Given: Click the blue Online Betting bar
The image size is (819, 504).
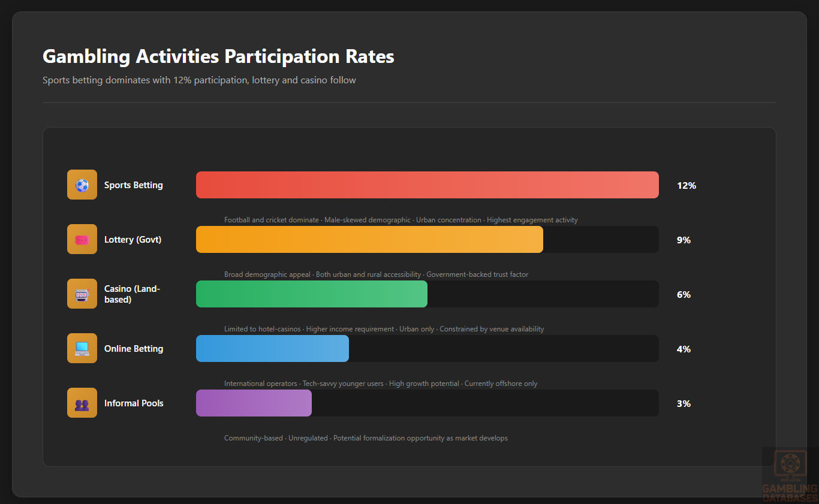Looking at the screenshot, I should [272, 348].
